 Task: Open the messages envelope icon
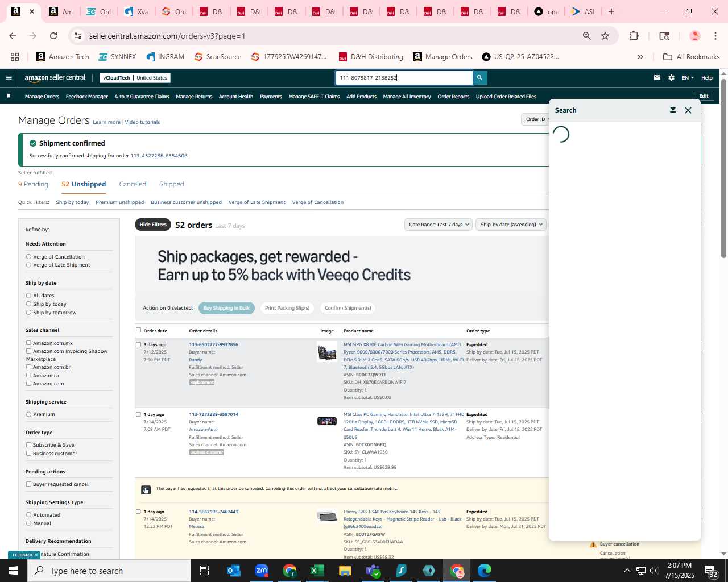pos(657,78)
